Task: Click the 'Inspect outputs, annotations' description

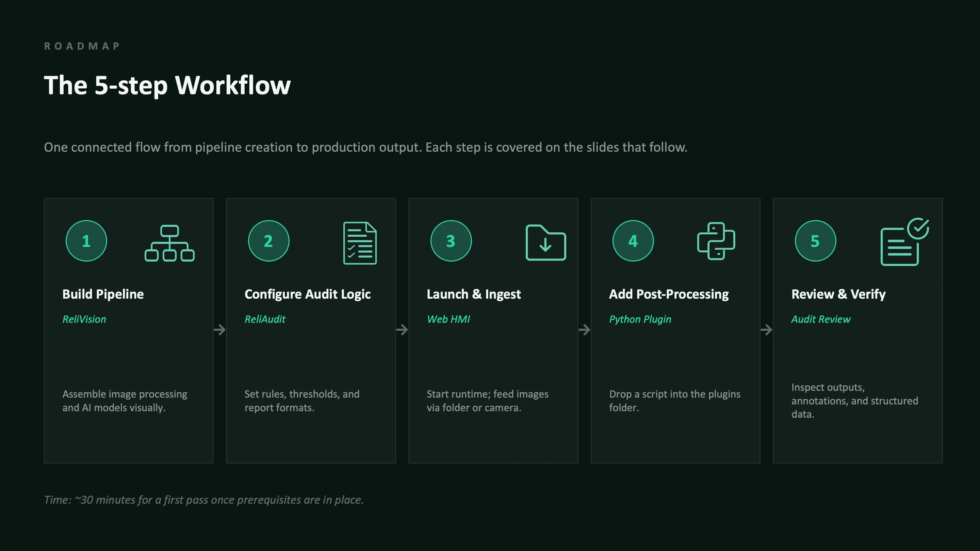Action: 854,401
